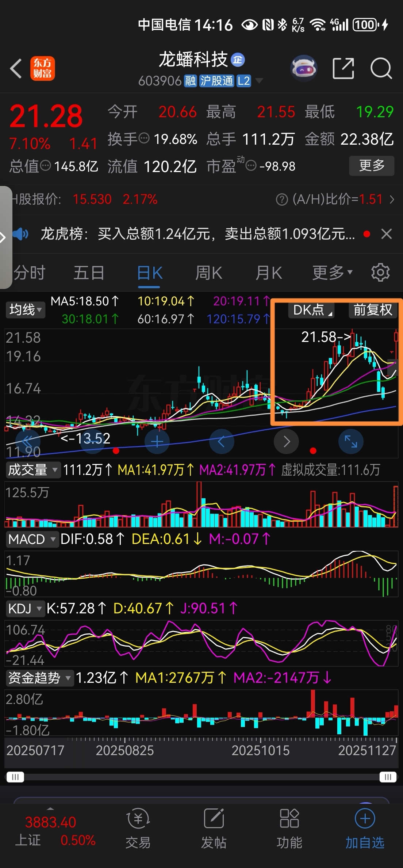Tap the J:90.51 KDJ value

pos(209,609)
